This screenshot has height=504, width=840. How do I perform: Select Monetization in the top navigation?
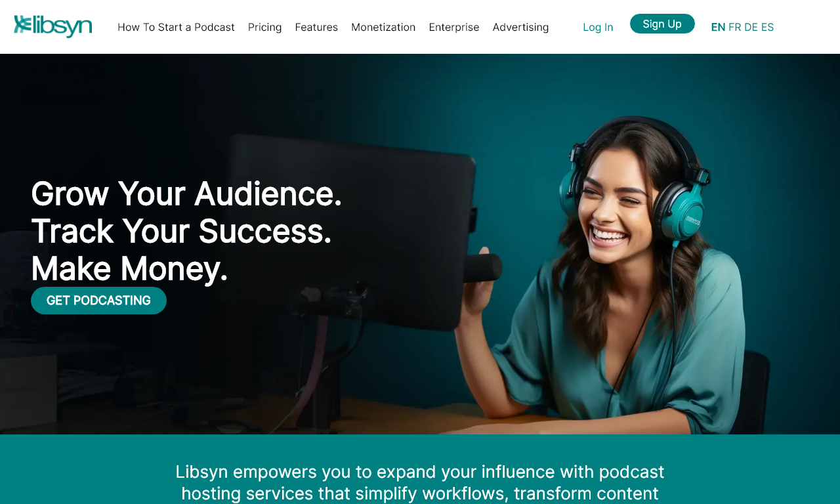(x=383, y=27)
